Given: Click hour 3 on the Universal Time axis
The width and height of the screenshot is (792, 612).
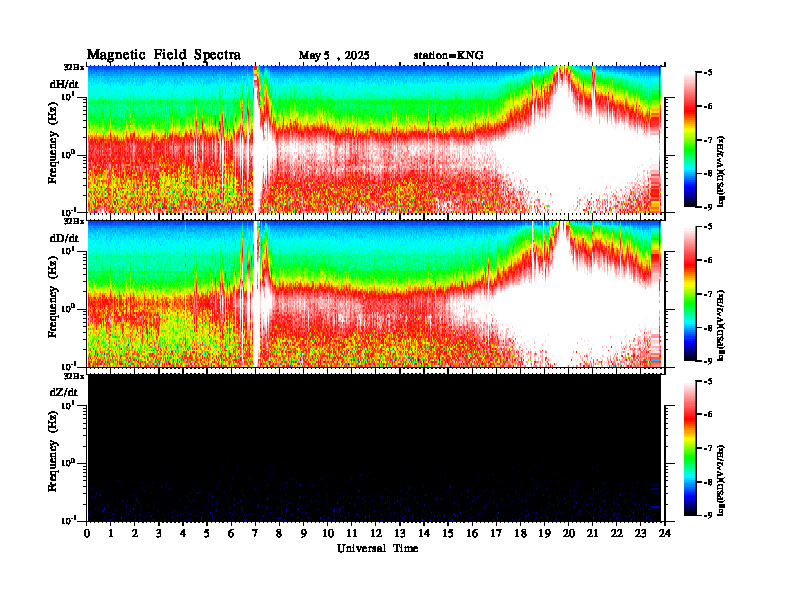Looking at the screenshot, I should 159,533.
